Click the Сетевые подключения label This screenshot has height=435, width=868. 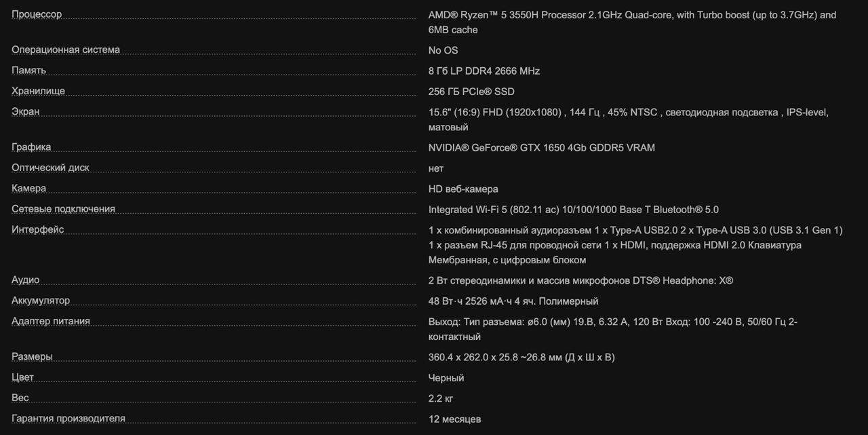63,209
